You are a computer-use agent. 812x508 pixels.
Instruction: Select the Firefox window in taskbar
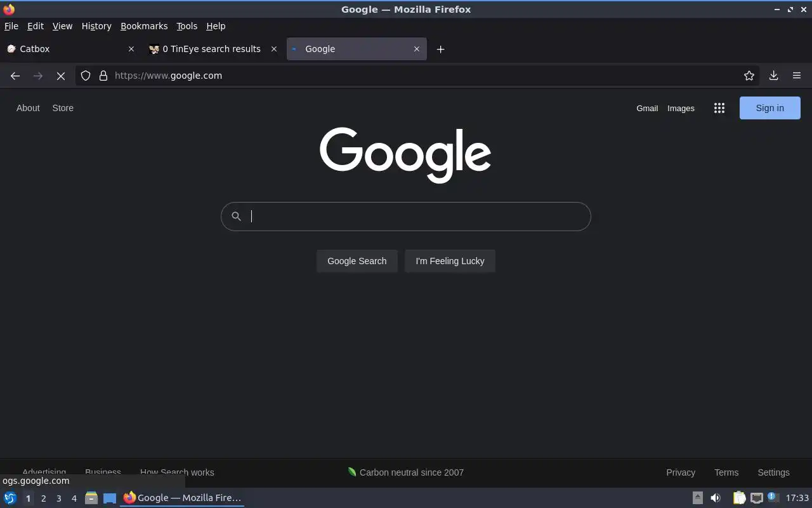182,498
